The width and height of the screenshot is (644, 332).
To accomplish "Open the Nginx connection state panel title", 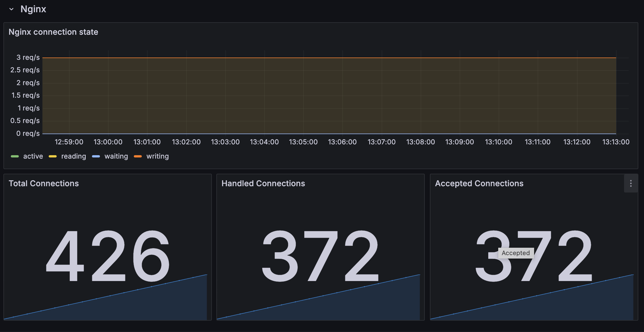I will 53,32.
